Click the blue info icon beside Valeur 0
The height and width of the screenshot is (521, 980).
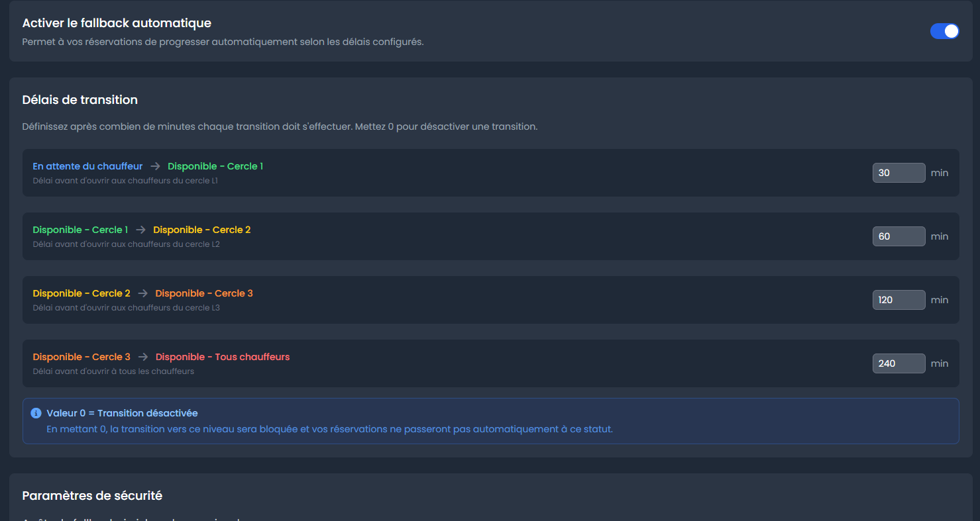point(36,413)
